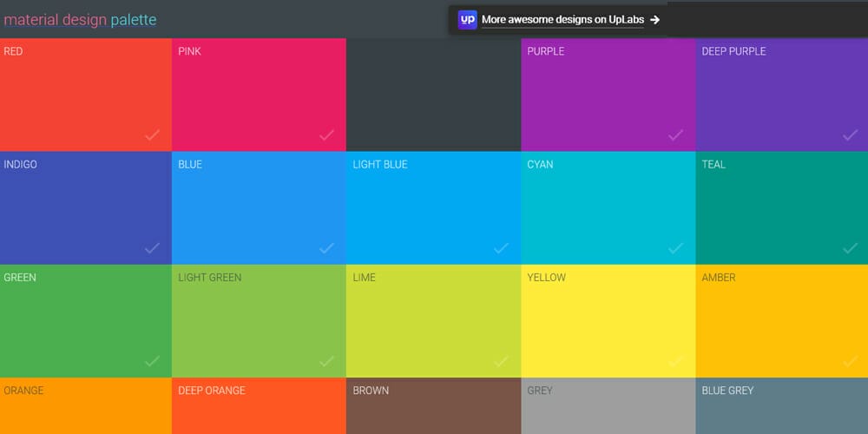Screen dimensions: 868x434
Task: Pick the Deep Orange color swatch
Action: click(x=259, y=405)
